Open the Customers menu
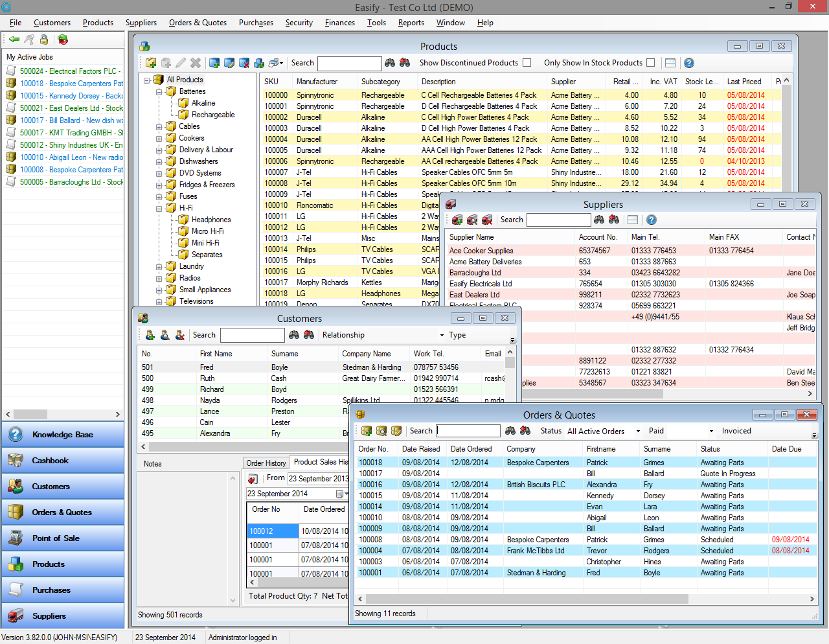Viewport: 829px width, 644px height. tap(52, 23)
